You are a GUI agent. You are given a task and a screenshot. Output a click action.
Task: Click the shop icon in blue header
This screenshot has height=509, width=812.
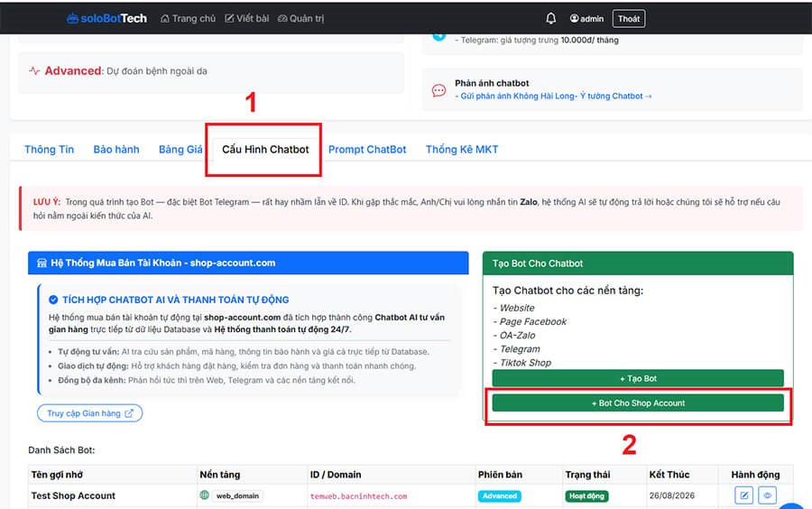(x=42, y=263)
